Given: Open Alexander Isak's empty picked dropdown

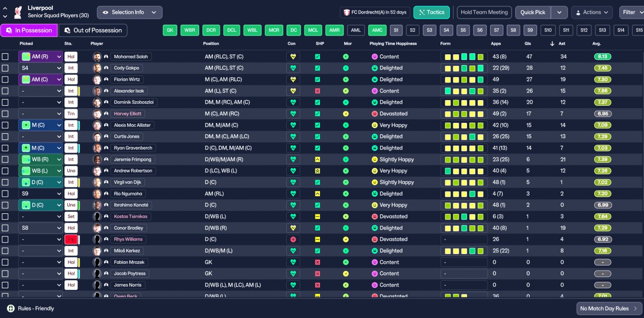Looking at the screenshot, I should (40, 91).
